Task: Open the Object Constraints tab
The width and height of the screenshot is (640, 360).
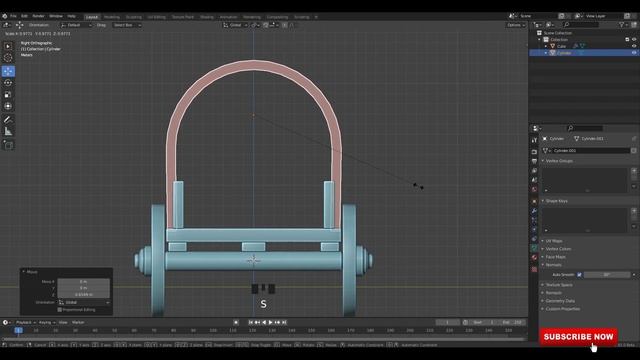Action: [x=534, y=239]
